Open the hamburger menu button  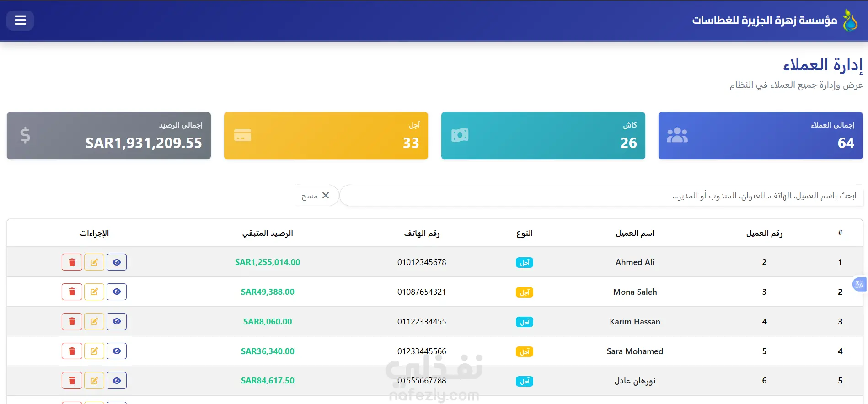[x=20, y=20]
